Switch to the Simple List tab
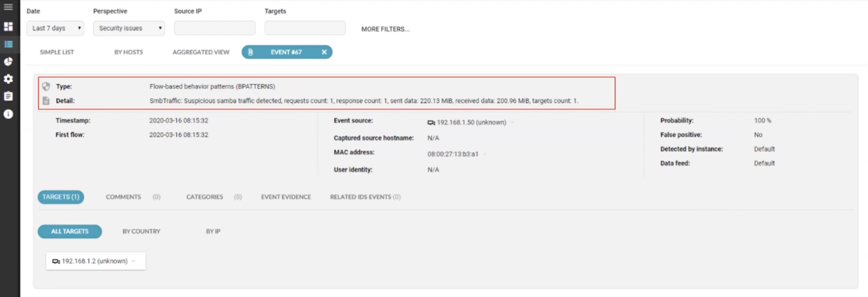Image resolution: width=868 pixels, height=297 pixels. (x=57, y=52)
